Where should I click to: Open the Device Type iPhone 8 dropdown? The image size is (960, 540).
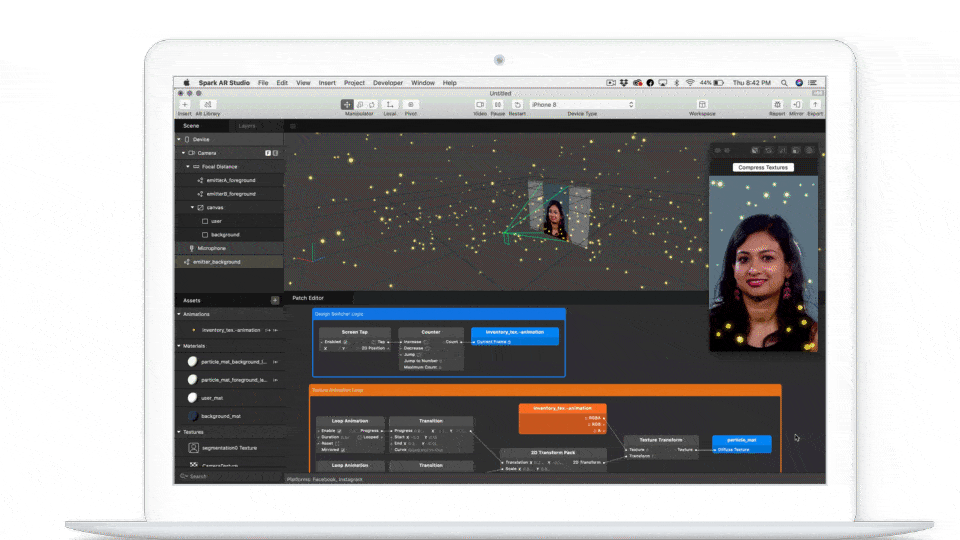pos(582,105)
